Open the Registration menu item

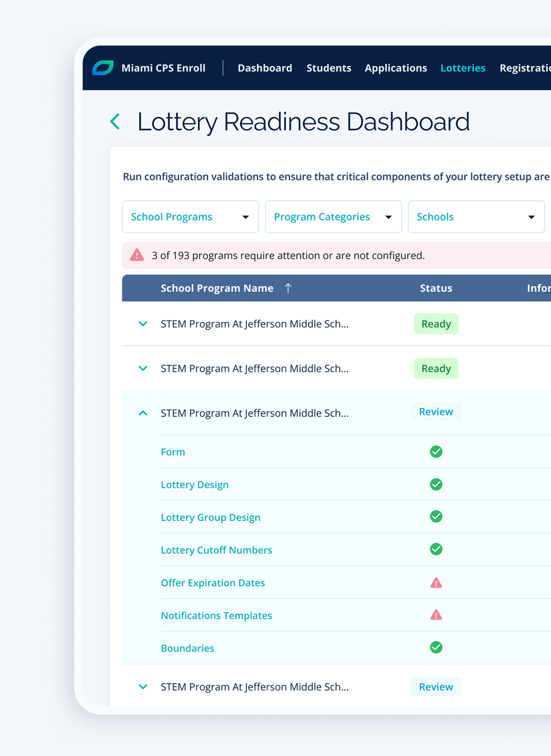(x=525, y=68)
